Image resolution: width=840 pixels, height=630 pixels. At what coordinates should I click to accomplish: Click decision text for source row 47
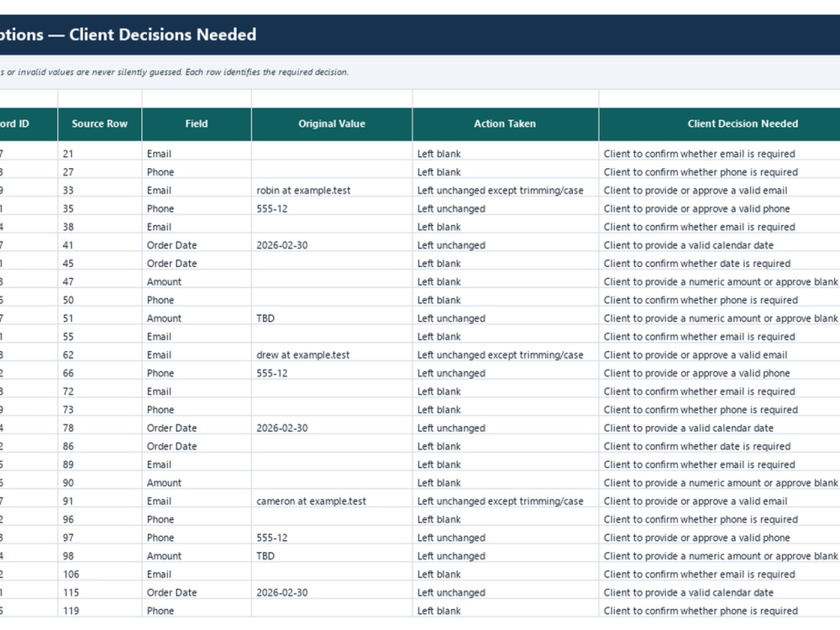click(x=721, y=281)
